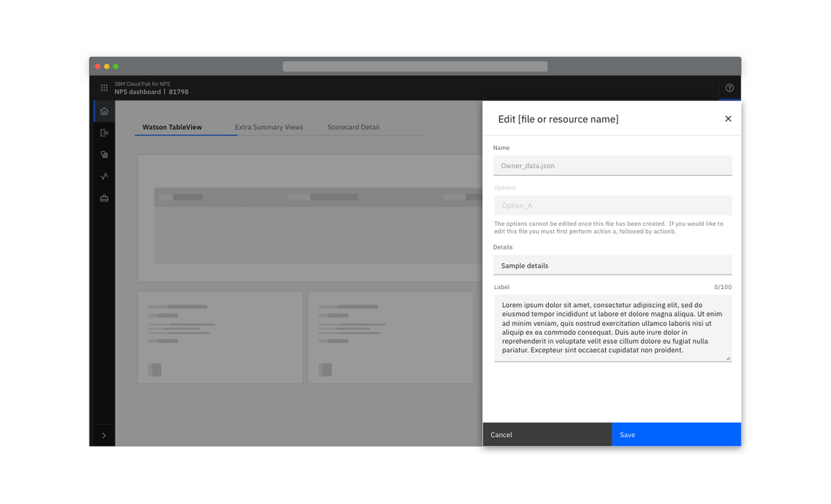Open the Scorecard Detail tab

(353, 127)
